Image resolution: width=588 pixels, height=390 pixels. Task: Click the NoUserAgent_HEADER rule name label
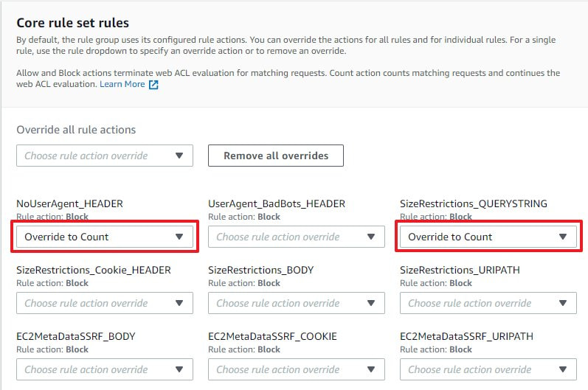tap(69, 203)
